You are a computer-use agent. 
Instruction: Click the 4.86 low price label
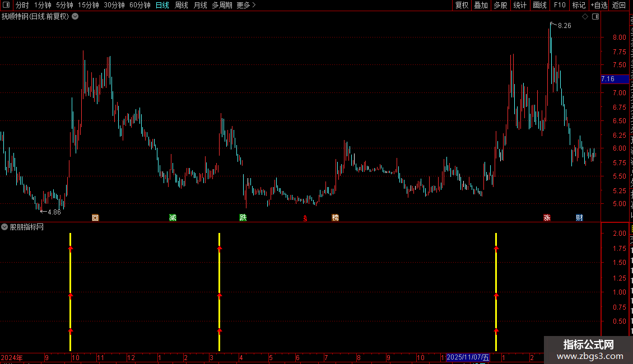[54, 212]
